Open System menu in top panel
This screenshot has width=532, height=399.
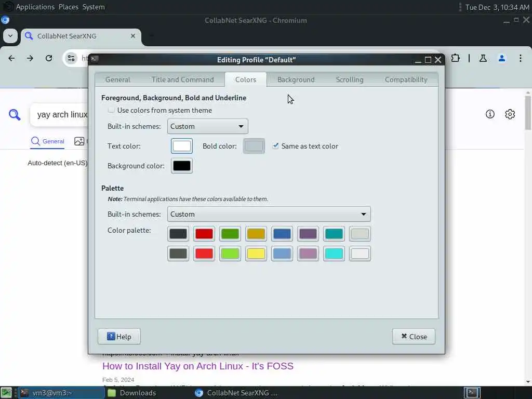coord(94,7)
